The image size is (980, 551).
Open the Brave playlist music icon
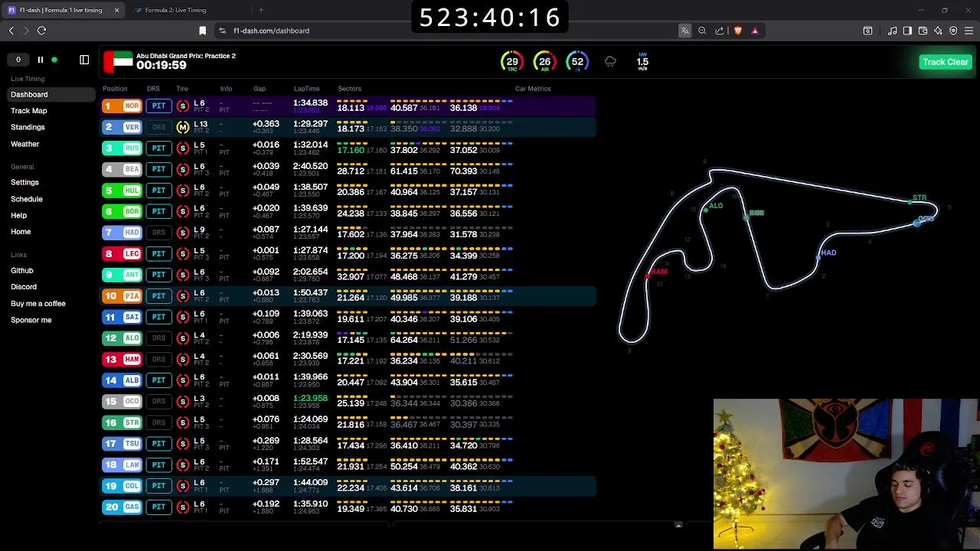[892, 31]
